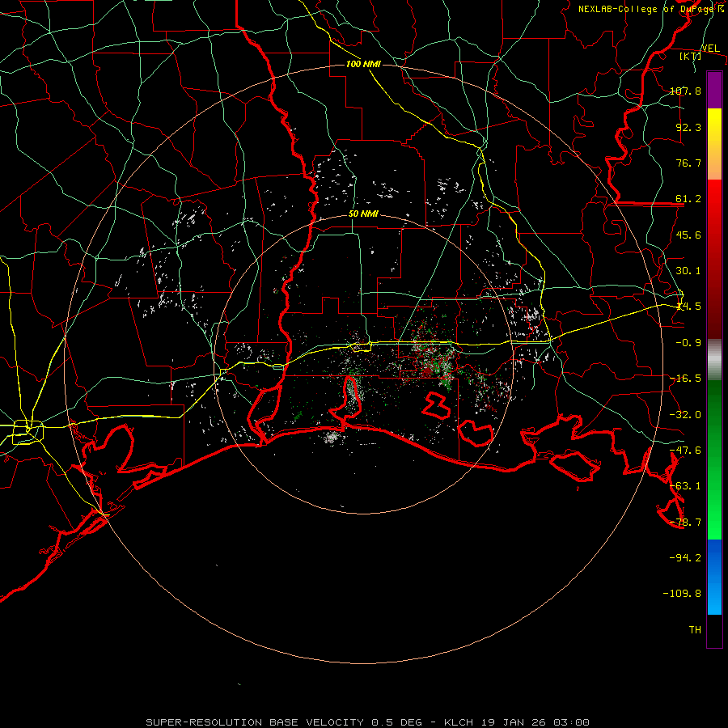Click the -109.8 legend value
The width and height of the screenshot is (728, 728).
[682, 594]
